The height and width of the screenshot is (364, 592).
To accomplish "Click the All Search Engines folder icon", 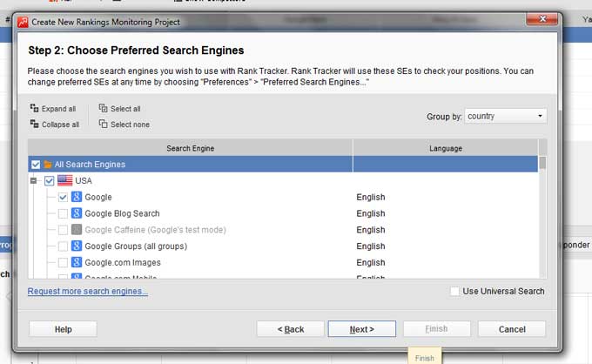I will point(48,164).
